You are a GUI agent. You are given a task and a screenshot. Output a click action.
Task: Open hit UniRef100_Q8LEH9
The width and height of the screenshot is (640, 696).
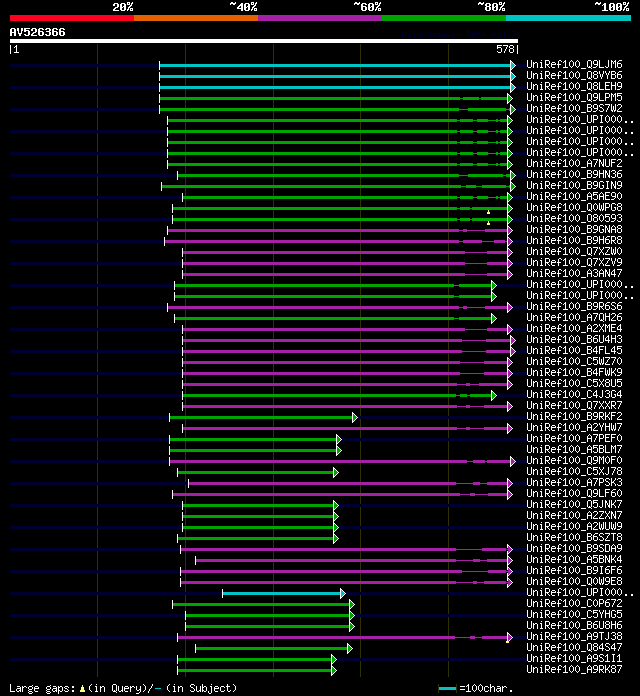pos(574,86)
